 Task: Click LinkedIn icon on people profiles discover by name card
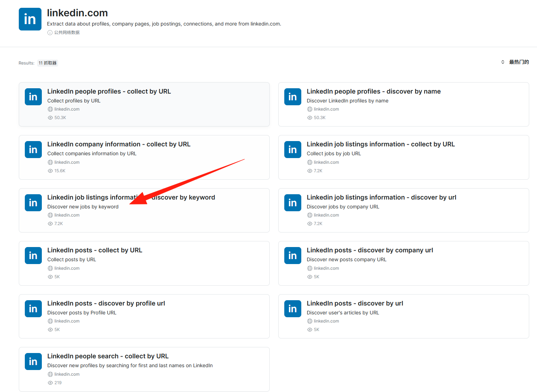(293, 97)
